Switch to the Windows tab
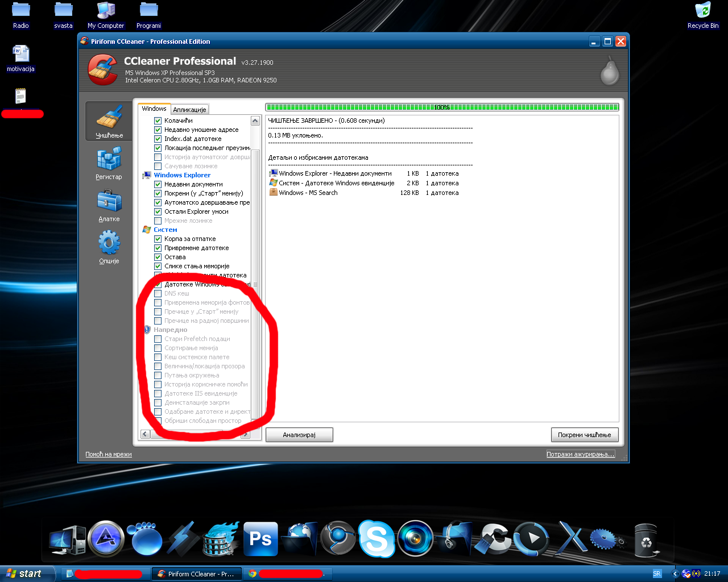The image size is (728, 582). click(154, 109)
